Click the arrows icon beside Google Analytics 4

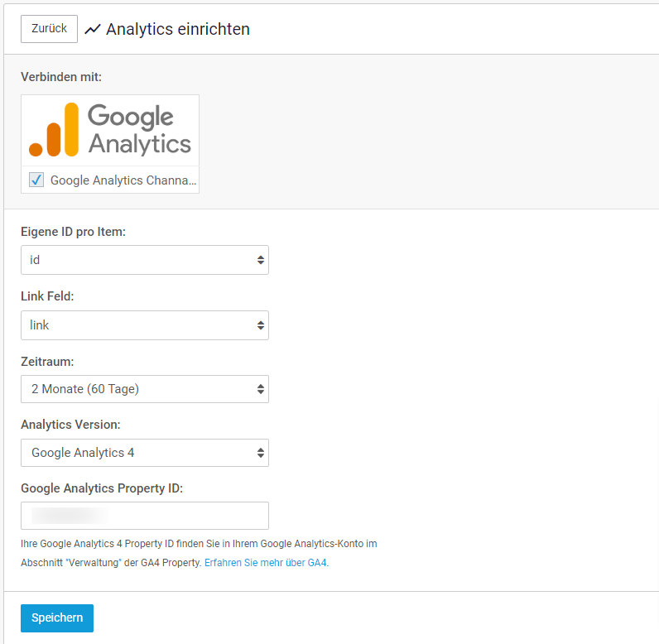(x=261, y=453)
